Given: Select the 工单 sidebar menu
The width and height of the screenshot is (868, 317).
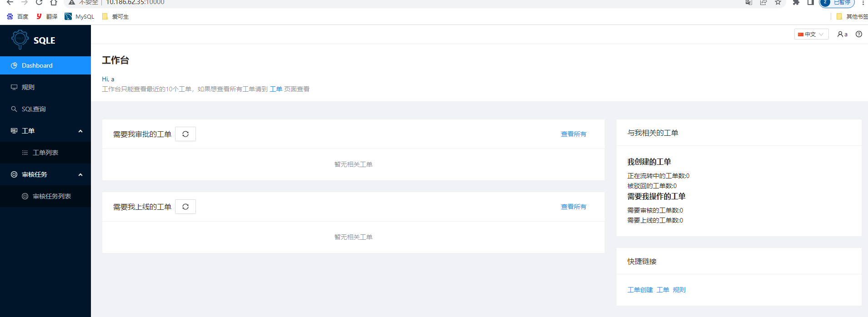Looking at the screenshot, I should pos(45,131).
